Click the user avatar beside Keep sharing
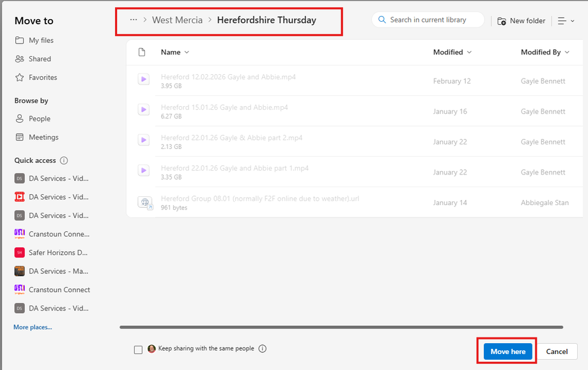588x370 pixels. 151,349
